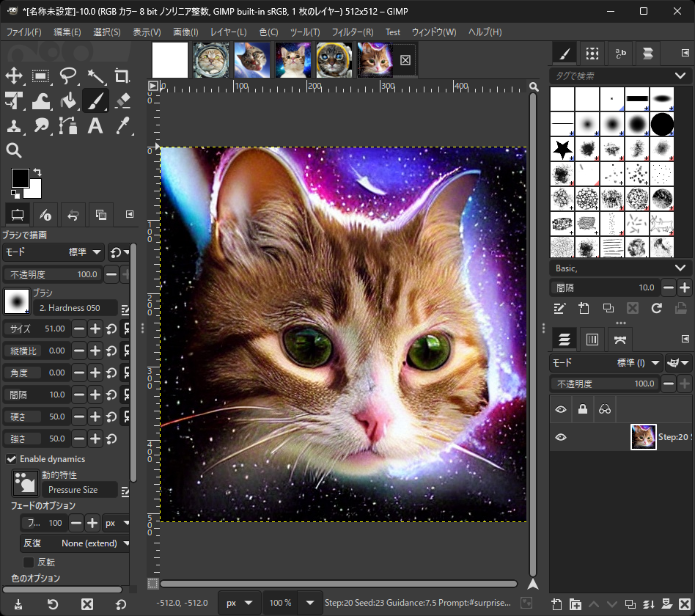Swap foreground and background colors
695x616 pixels.
(37, 172)
